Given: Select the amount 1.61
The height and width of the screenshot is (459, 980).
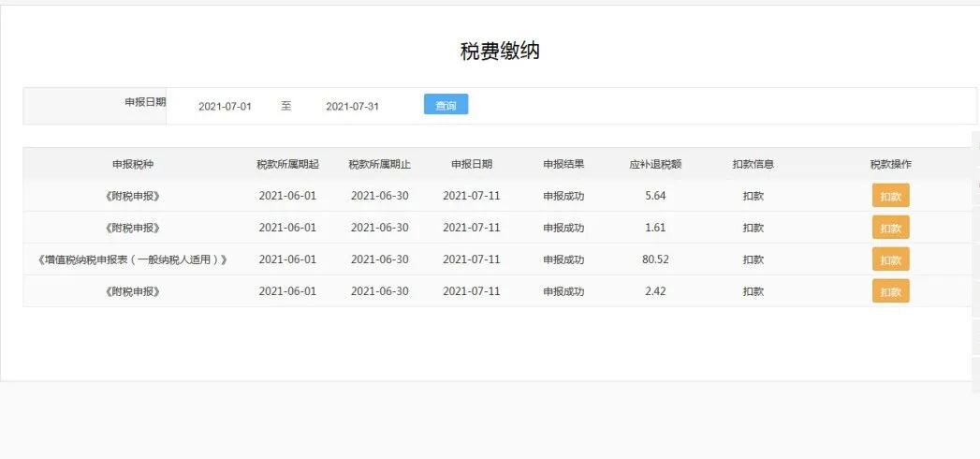Looking at the screenshot, I should pos(655,228).
